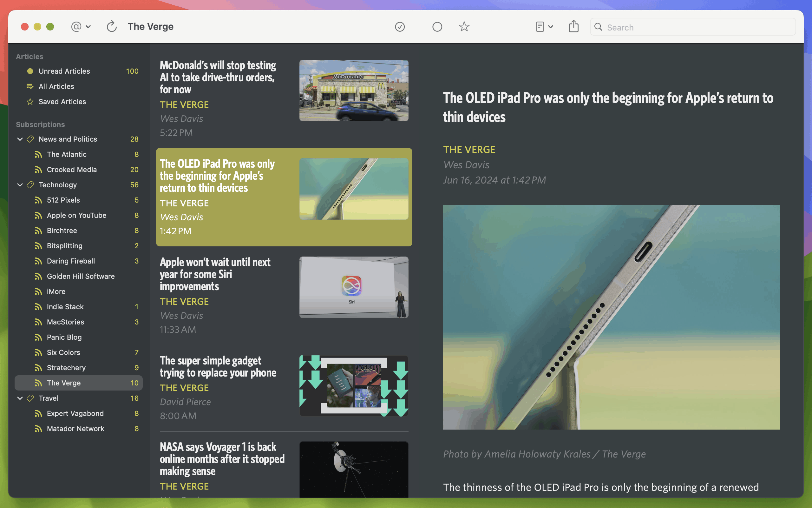This screenshot has width=812, height=508.
Task: Click The Atlantic feed icon
Action: click(x=38, y=155)
